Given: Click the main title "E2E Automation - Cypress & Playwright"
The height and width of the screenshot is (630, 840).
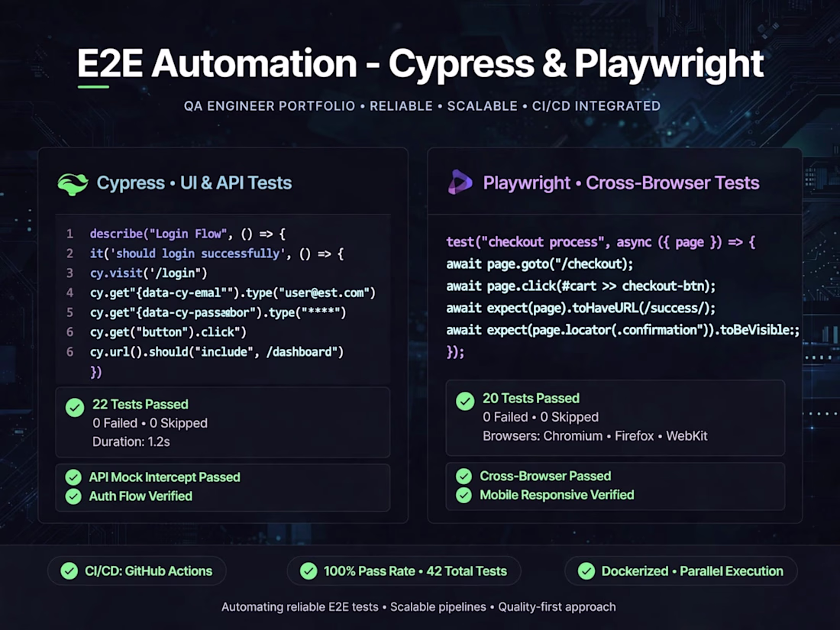Looking at the screenshot, I should tap(421, 63).
